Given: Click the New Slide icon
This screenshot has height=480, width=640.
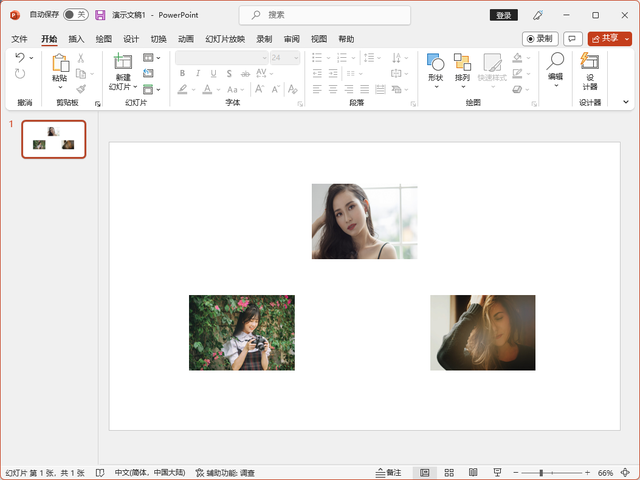Looking at the screenshot, I should click(123, 62).
